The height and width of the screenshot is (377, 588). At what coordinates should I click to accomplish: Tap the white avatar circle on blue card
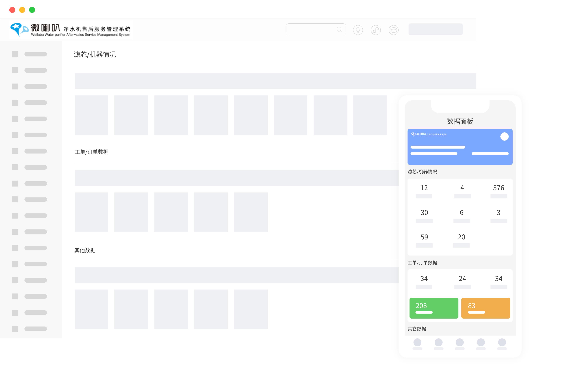pyautogui.click(x=504, y=136)
